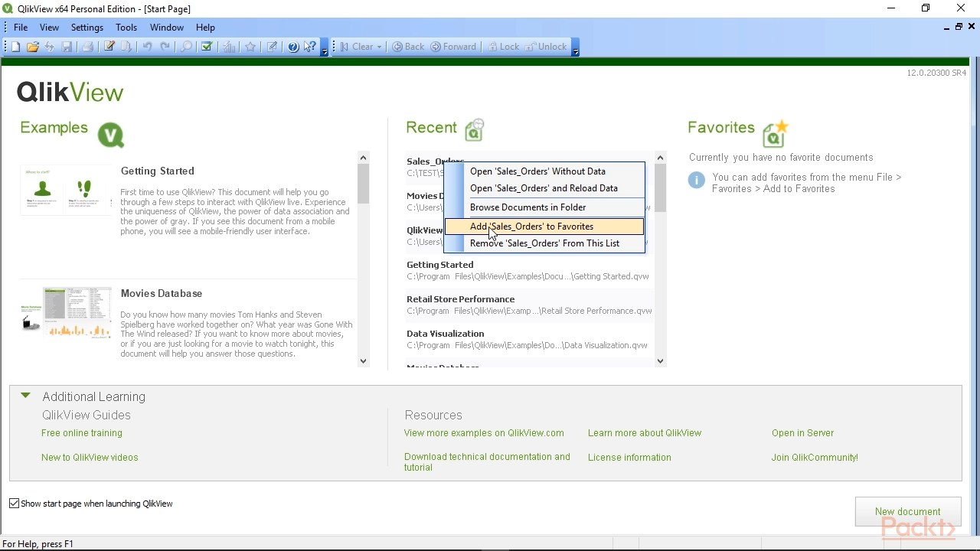Screen dimensions: 980x551
Task: Click the Save floppy disk icon
Action: 67,47
